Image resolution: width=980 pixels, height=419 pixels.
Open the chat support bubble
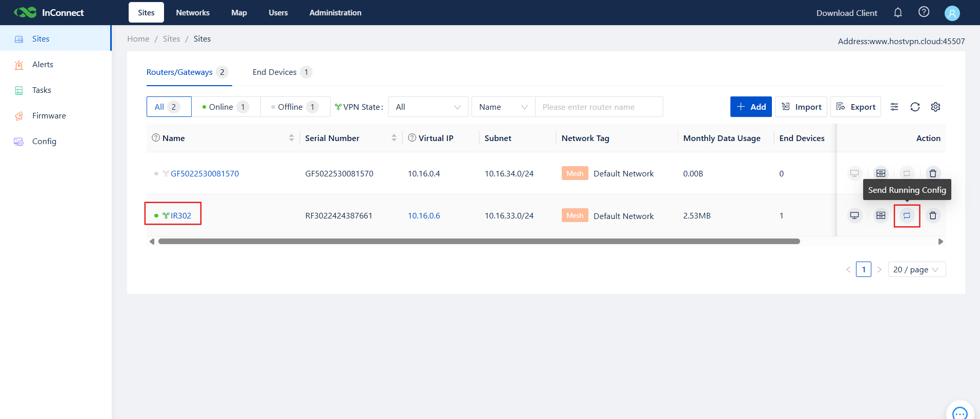tap(959, 412)
